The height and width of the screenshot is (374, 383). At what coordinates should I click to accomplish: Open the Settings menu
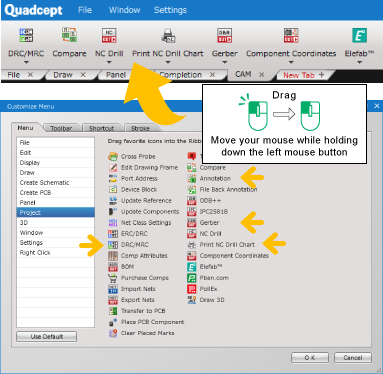pyautogui.click(x=170, y=10)
